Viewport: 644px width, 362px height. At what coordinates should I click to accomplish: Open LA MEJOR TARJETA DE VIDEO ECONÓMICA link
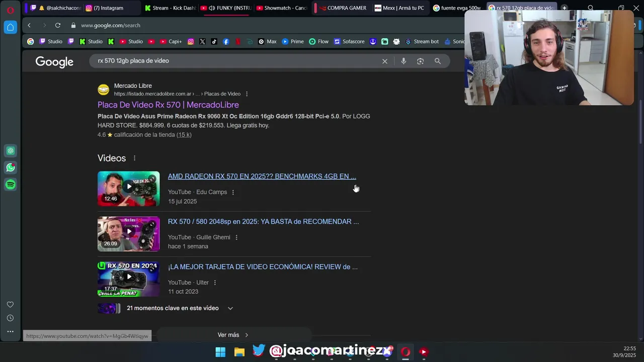tap(263, 267)
